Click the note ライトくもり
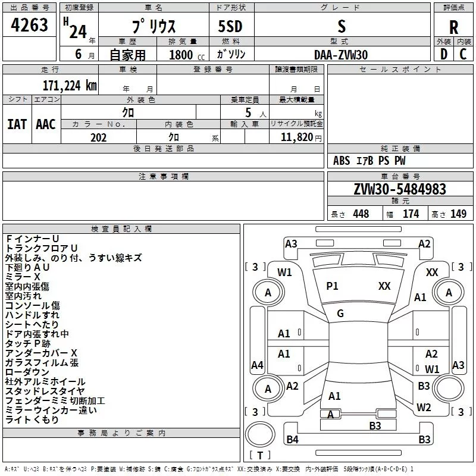Viewport: 476px width, 476px height. 32,420
